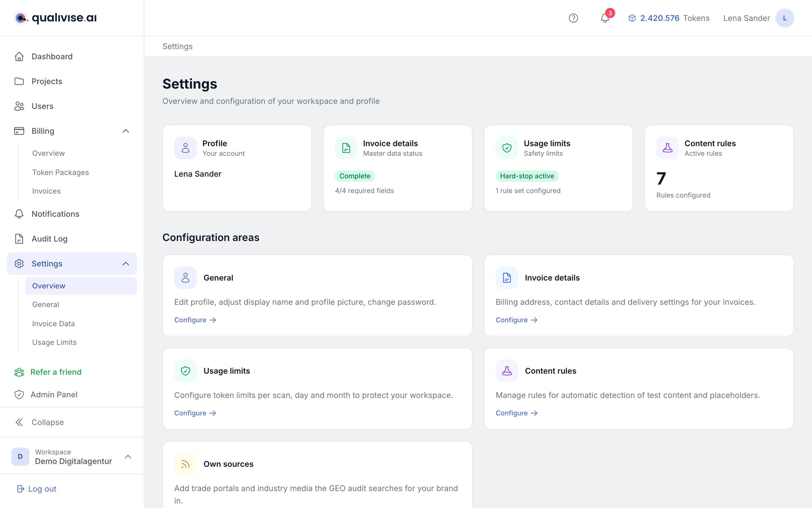Click the Own sources feed icon

click(x=185, y=464)
